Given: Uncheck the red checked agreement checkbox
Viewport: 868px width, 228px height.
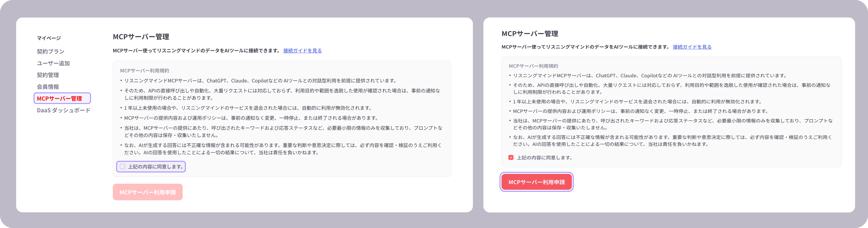Looking at the screenshot, I should click(x=511, y=157).
